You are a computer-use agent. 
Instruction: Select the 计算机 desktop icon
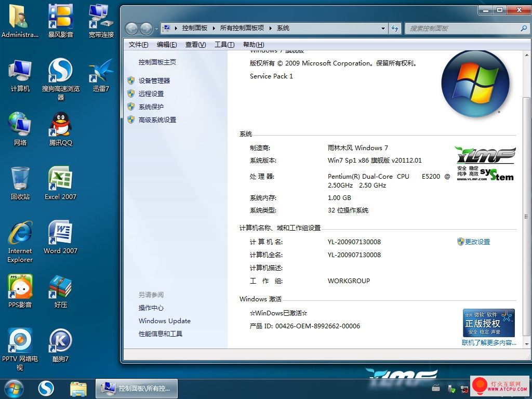[x=20, y=76]
